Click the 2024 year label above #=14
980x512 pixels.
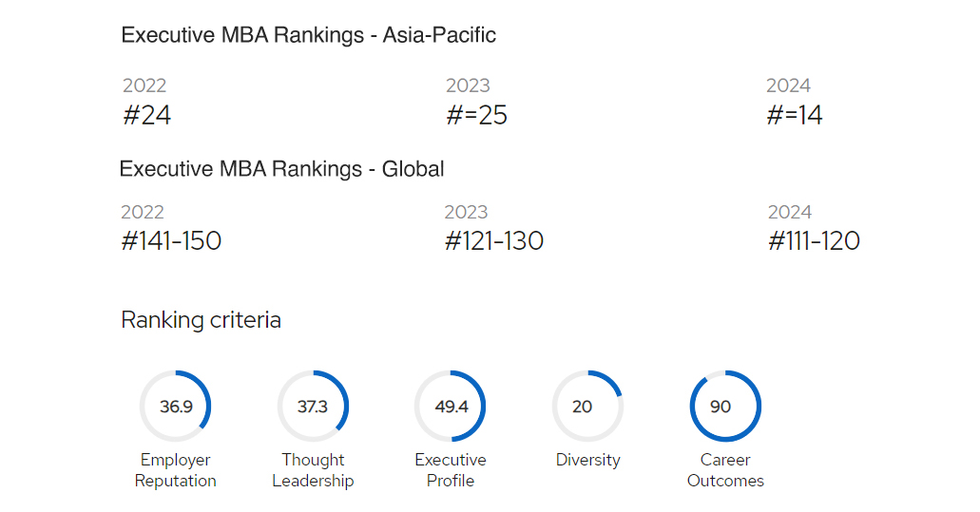[788, 85]
